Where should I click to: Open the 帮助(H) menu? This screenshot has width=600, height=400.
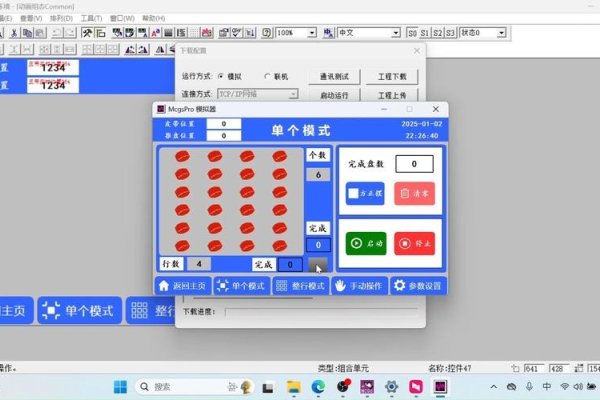pos(153,18)
